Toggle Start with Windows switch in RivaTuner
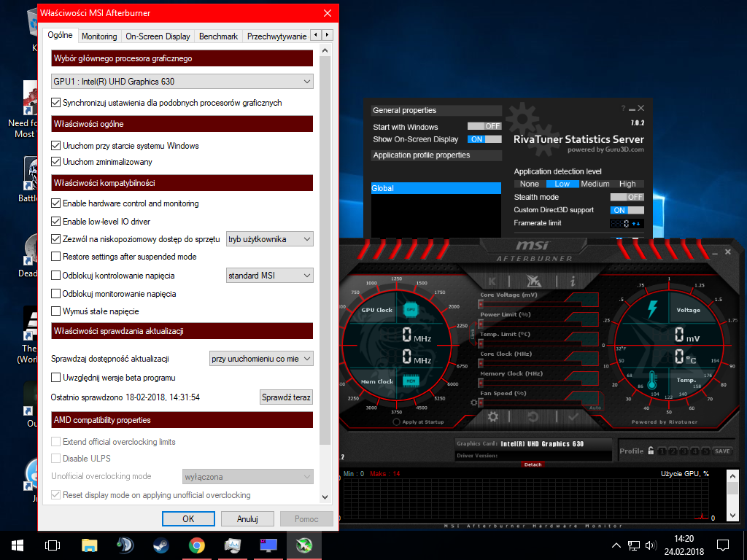Viewport: 747px width, 560px height. [484, 126]
